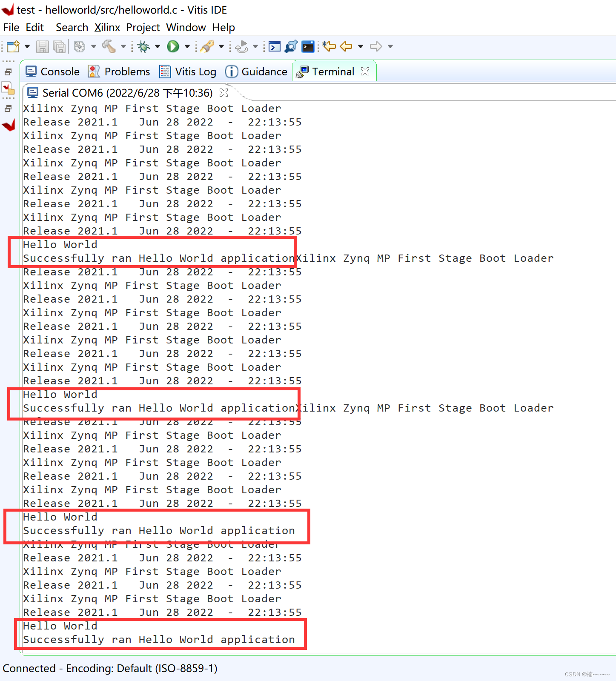Open dropdown beside the step-over icon
Screen dimensions: 616x681
pos(255,46)
